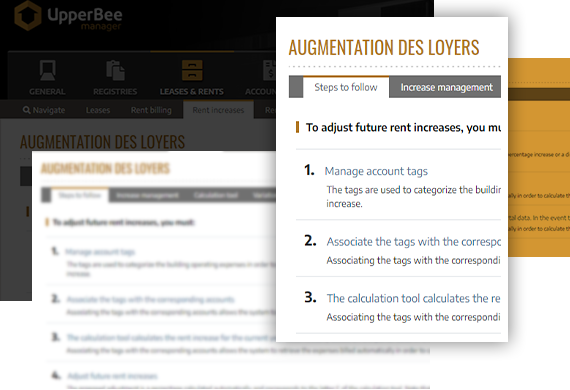Select the Steps to follow tab in popup
The height and width of the screenshot is (390, 570).
pos(346,87)
